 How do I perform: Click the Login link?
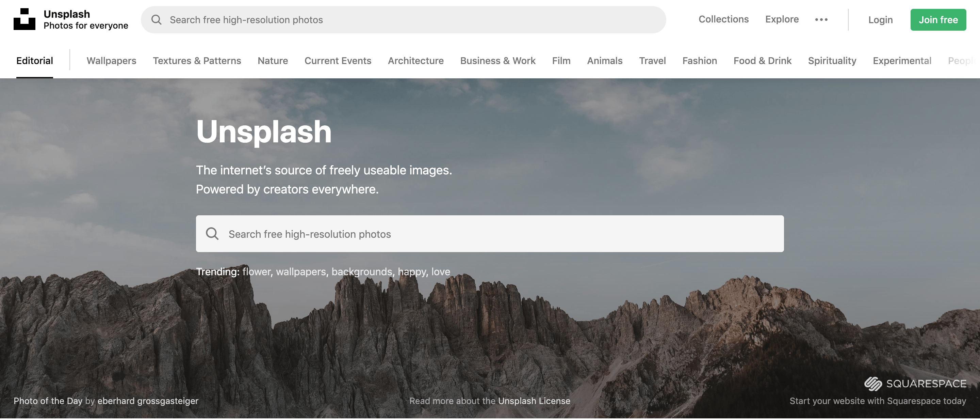pyautogui.click(x=880, y=20)
